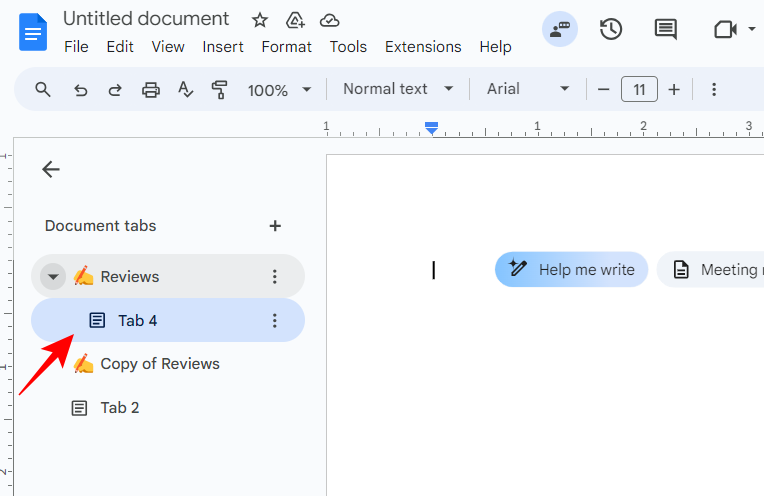Show comments using the comment icon
The height and width of the screenshot is (496, 764).
coord(665,30)
